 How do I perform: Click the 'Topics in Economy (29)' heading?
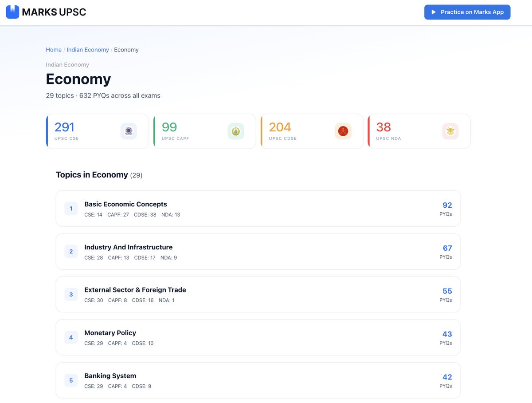point(99,175)
